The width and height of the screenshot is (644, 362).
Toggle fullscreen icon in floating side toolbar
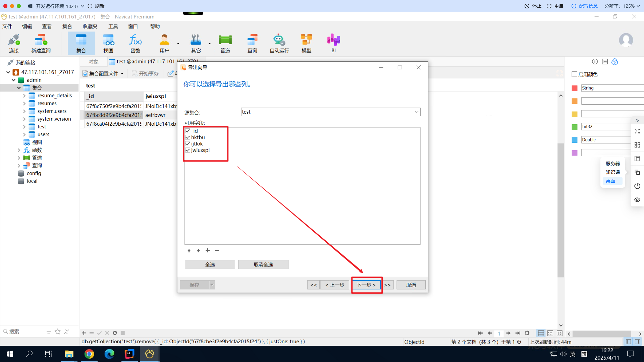(x=637, y=131)
